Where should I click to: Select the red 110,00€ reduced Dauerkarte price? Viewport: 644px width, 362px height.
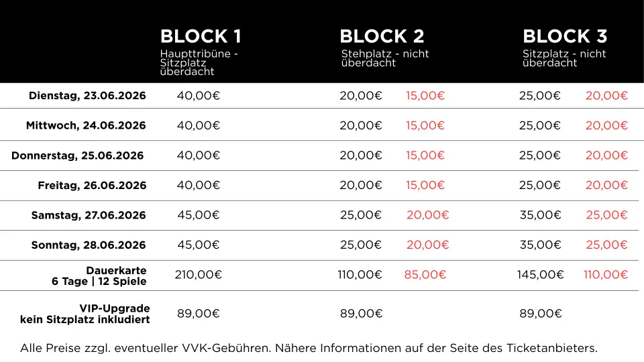(605, 274)
